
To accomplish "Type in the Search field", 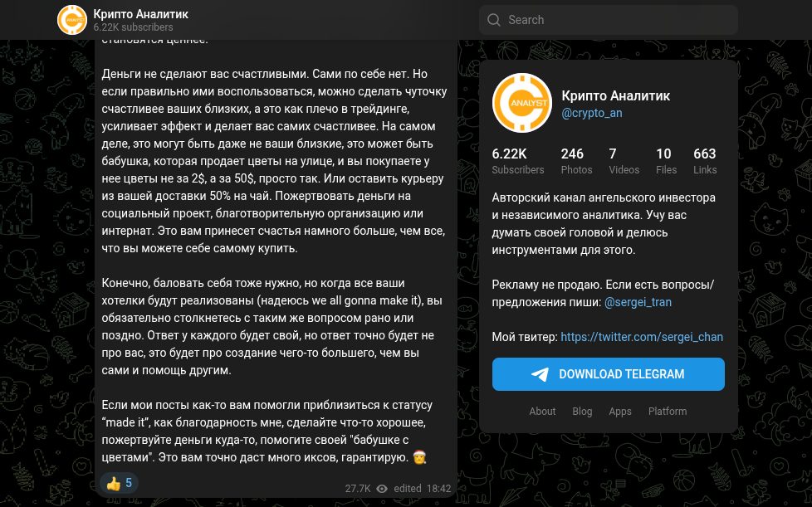I will point(614,20).
